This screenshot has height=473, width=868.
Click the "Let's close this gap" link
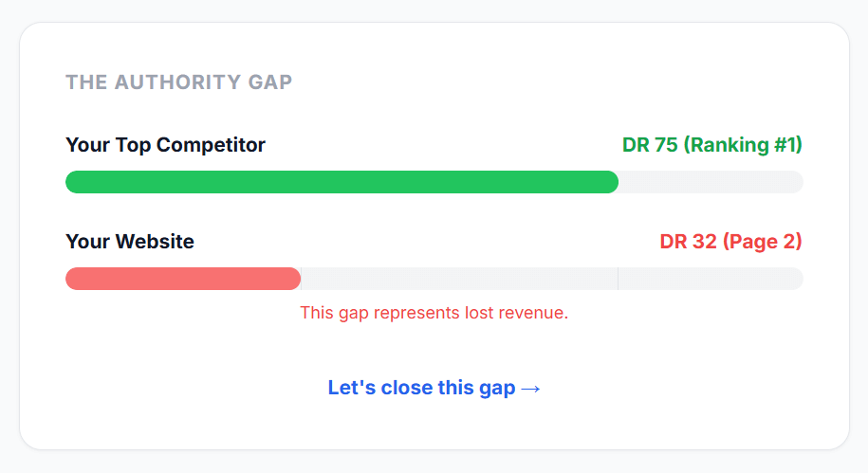click(x=421, y=388)
